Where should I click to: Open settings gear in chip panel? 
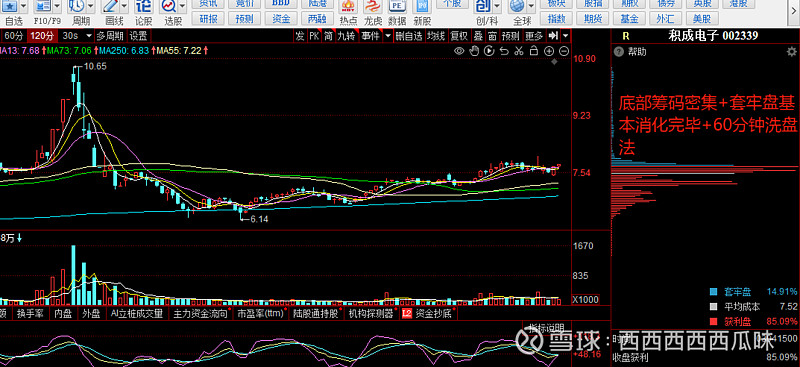(x=791, y=52)
